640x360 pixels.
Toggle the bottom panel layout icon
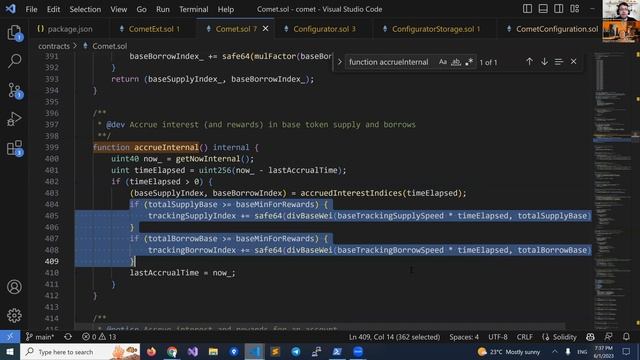point(543,9)
